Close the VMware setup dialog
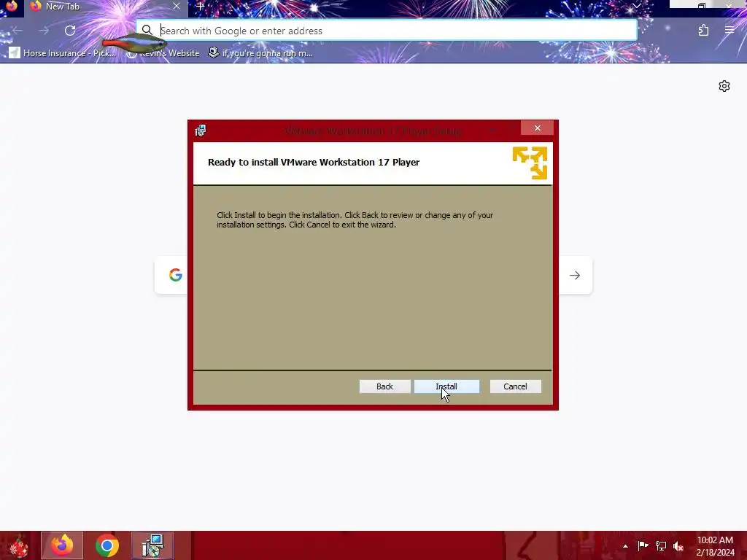The height and width of the screenshot is (560, 747). click(x=537, y=128)
